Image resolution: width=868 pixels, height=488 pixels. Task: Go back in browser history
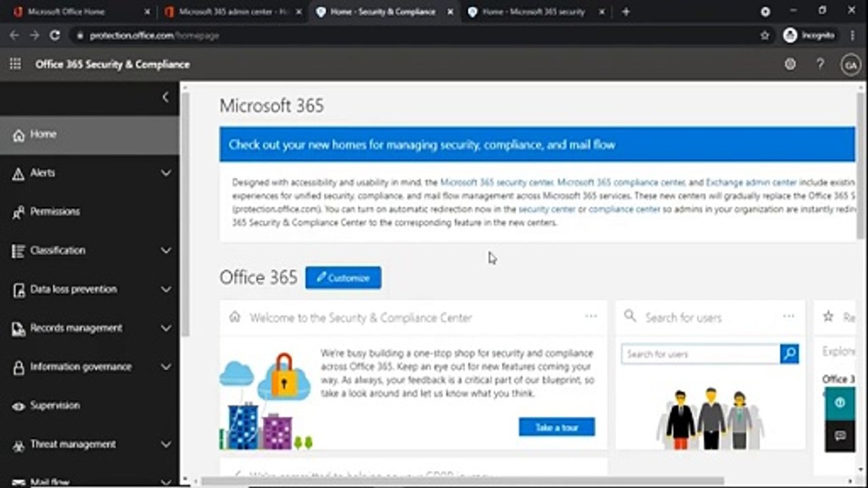pos(14,35)
